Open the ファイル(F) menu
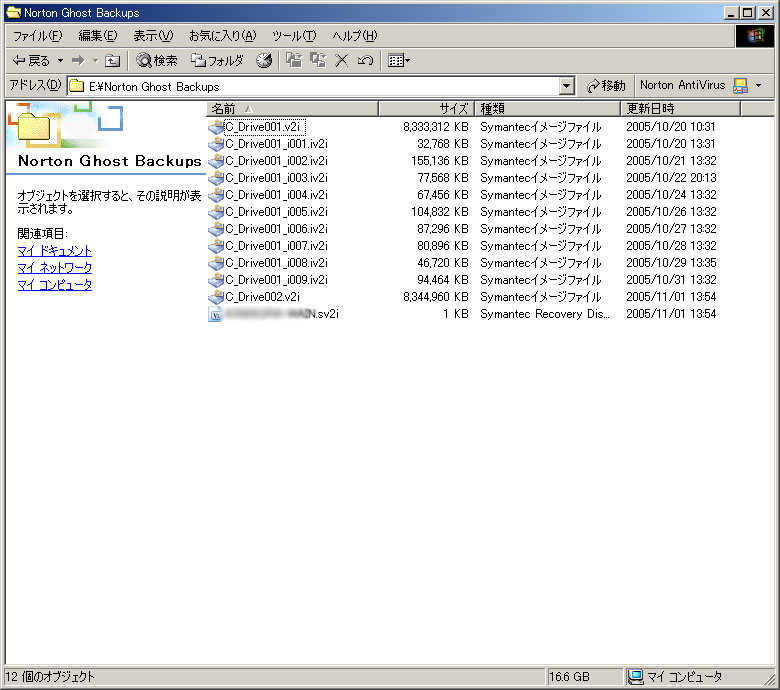The height and width of the screenshot is (690, 780). pos(36,36)
